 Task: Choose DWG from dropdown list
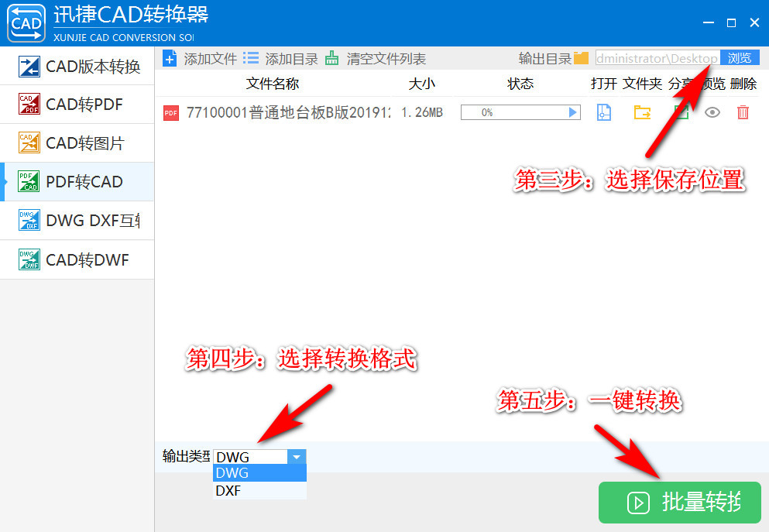260,473
